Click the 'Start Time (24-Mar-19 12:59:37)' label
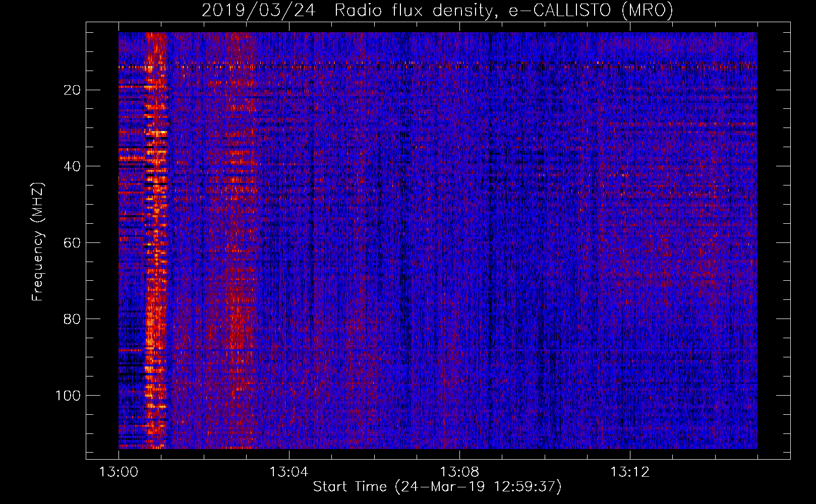 click(x=437, y=486)
